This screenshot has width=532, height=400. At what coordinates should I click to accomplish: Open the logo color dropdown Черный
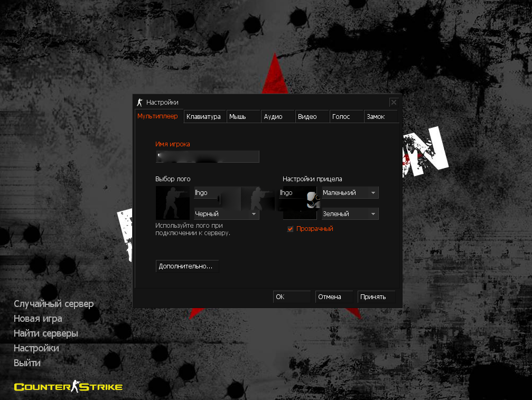pyautogui.click(x=226, y=214)
